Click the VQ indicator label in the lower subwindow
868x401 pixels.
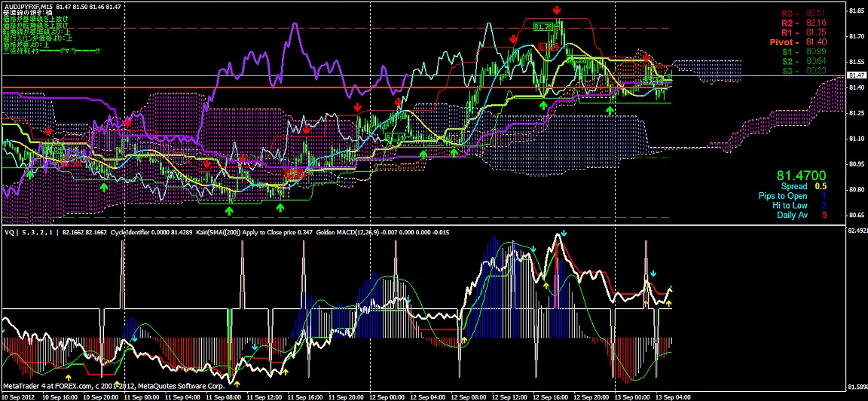(11, 233)
